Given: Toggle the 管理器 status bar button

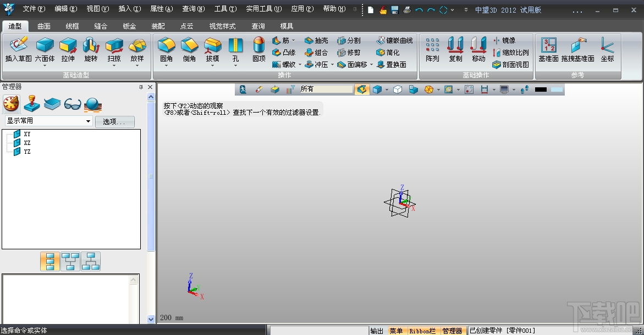Looking at the screenshot, I should 452,331.
